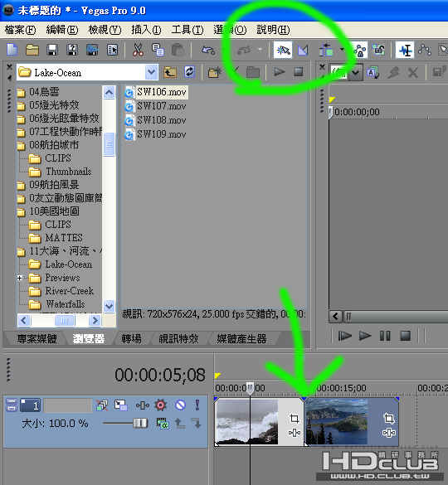Viewport: 448px width, 485px height.
Task: Switch to 轉場 tab
Action: coord(131,339)
